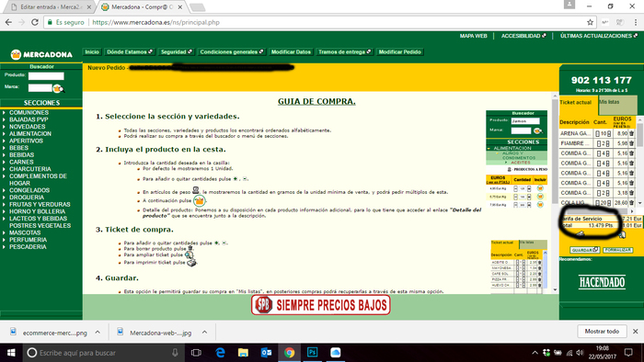Delete ARENA GA item with trash icon
The height and width of the screenshot is (362, 644).
pyautogui.click(x=631, y=133)
